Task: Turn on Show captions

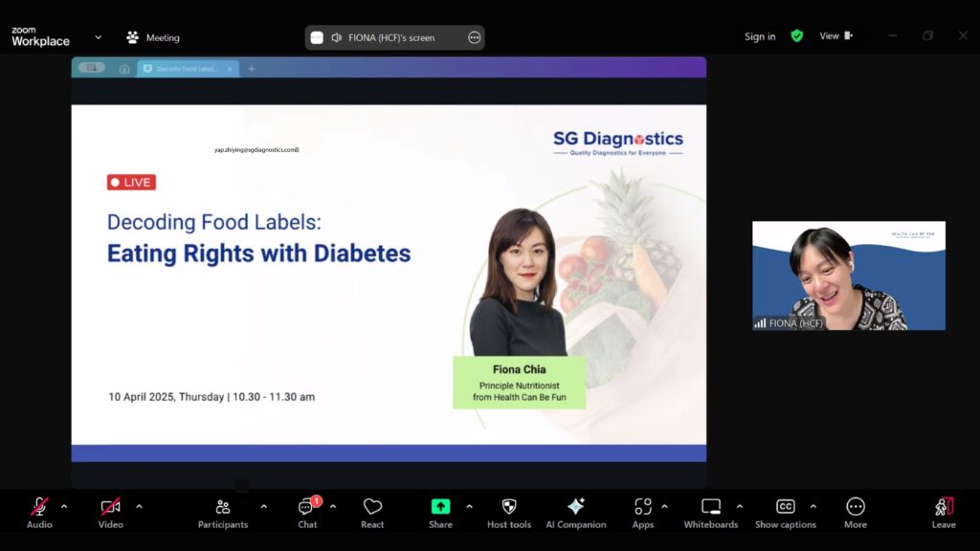Action: click(786, 513)
